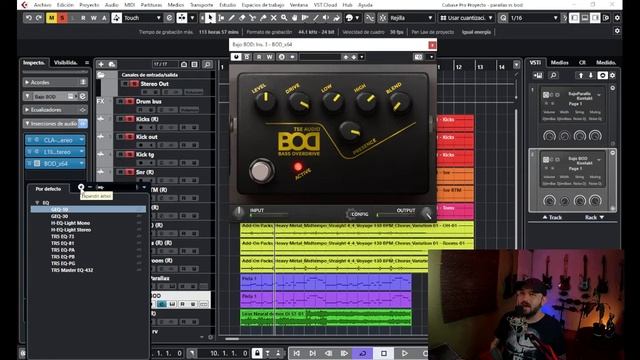Open the setup gear in the toolbar

(x=617, y=18)
